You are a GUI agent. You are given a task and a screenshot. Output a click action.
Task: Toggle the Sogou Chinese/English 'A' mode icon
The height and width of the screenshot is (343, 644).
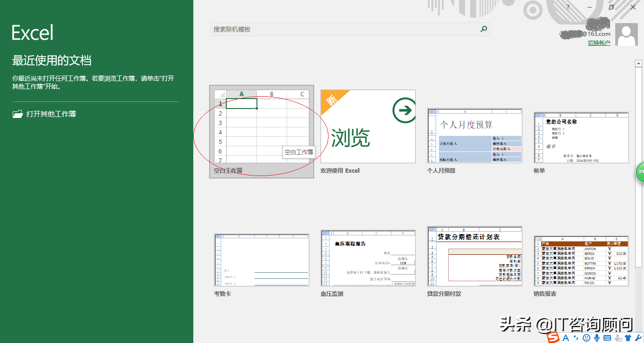566,338
